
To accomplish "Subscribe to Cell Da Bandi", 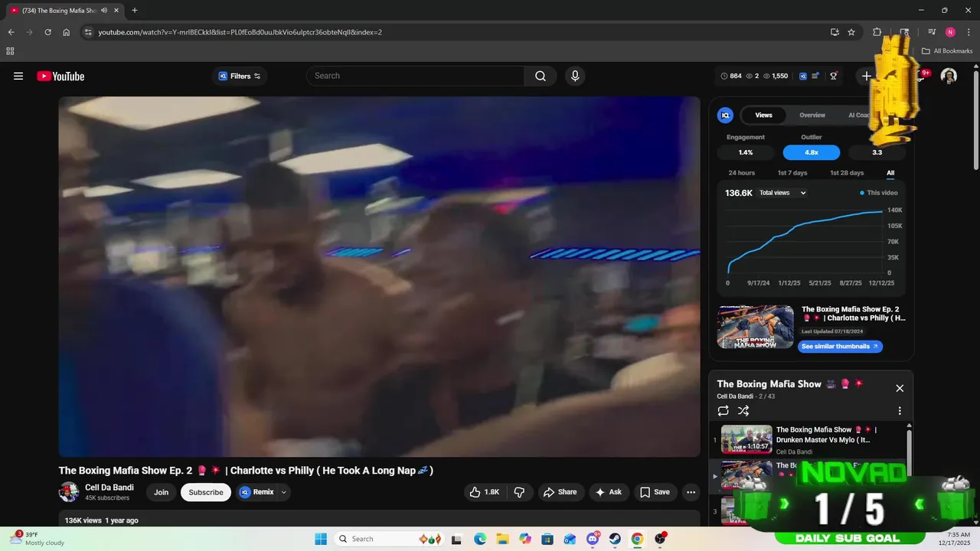I will pos(206,492).
